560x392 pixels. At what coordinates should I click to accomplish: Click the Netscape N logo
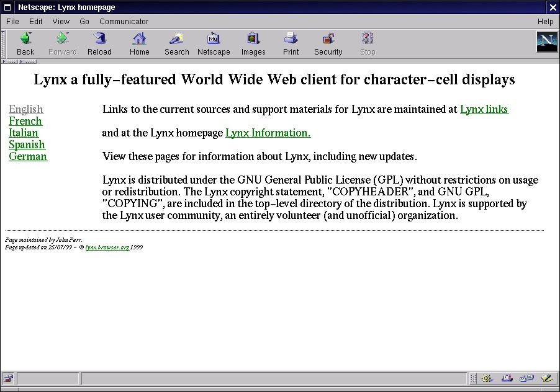click(x=546, y=42)
